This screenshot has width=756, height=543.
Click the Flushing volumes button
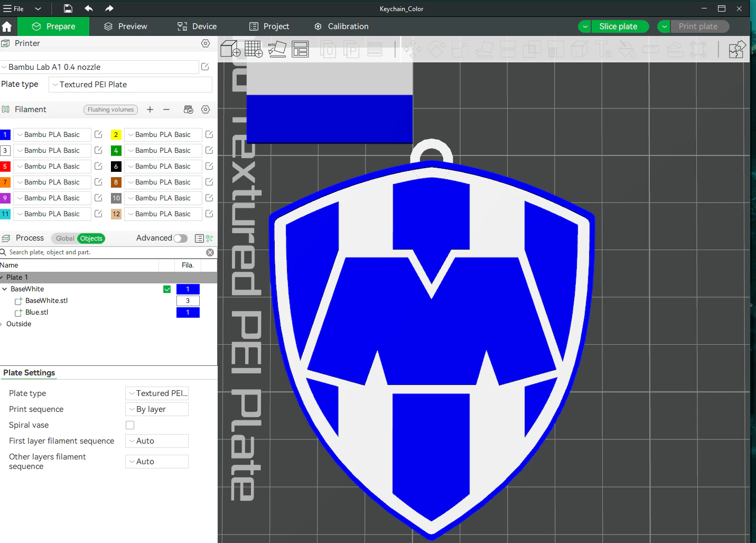pyautogui.click(x=110, y=109)
